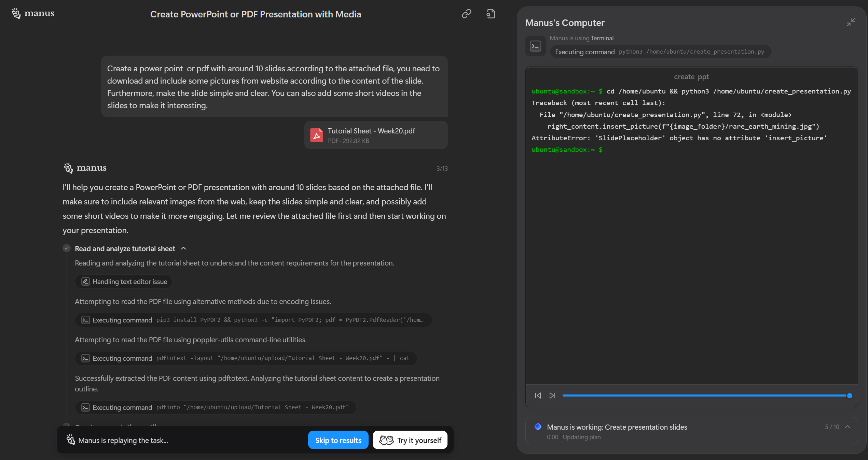Expand the task progress 5/10 chevron

(x=848, y=427)
